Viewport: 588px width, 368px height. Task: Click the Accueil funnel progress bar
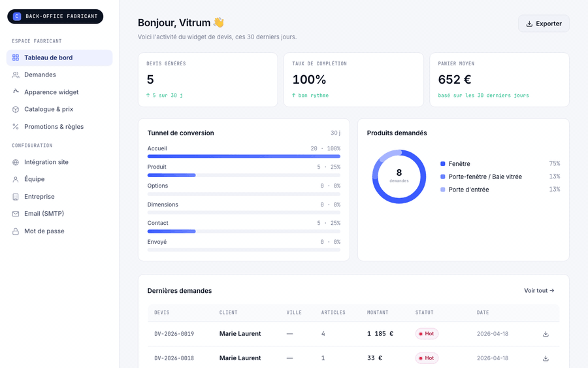coord(244,156)
